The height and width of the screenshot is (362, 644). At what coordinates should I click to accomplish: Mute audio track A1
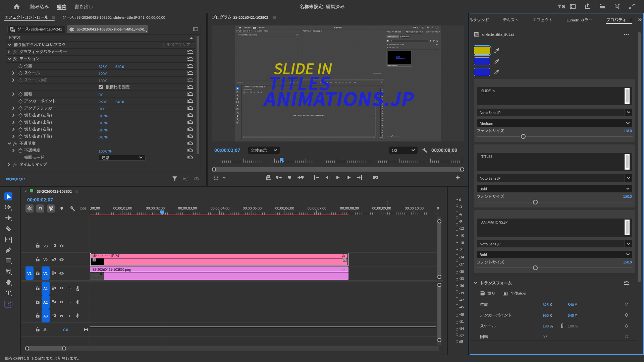[62, 288]
